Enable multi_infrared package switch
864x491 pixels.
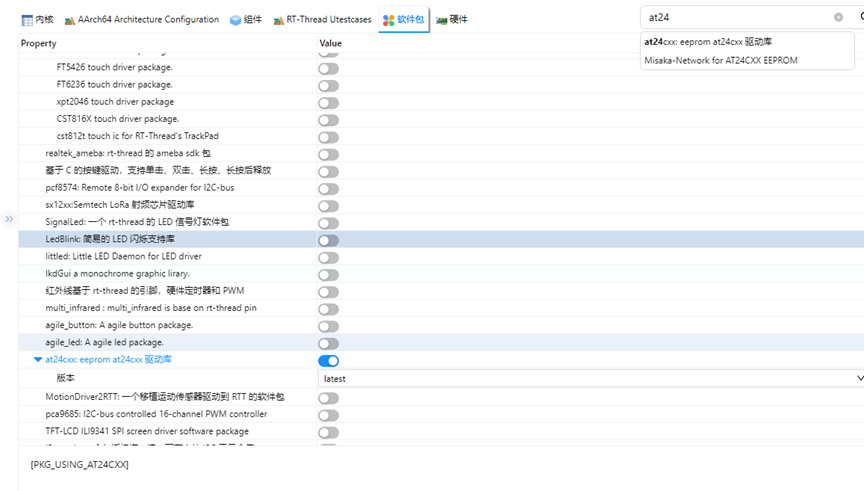(328, 309)
